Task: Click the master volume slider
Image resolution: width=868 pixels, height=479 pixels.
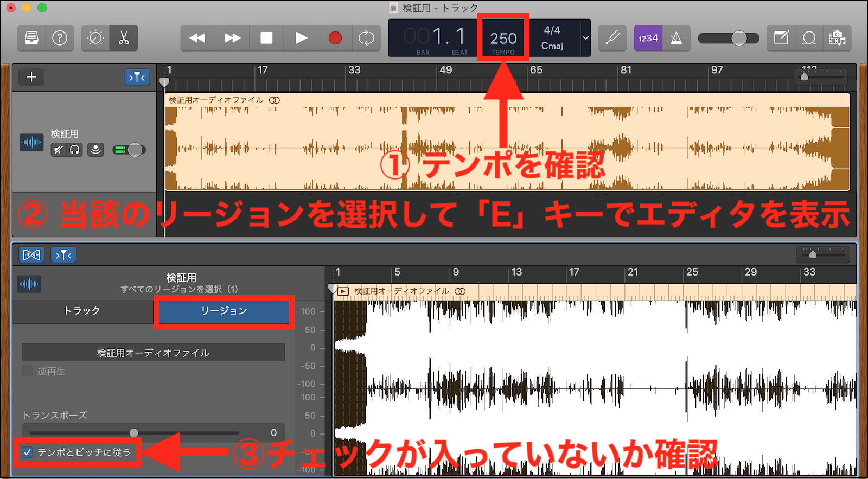Action: pos(729,38)
